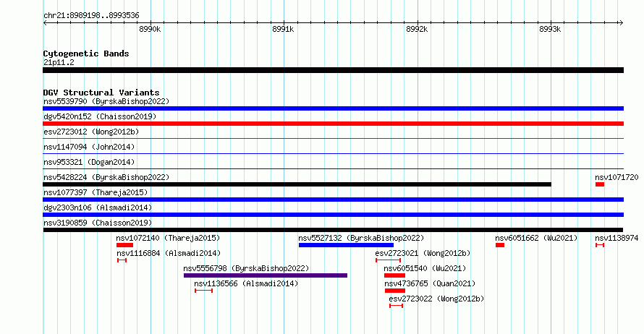Select nsv953321 (Dogan2014) variant label

pos(89,162)
